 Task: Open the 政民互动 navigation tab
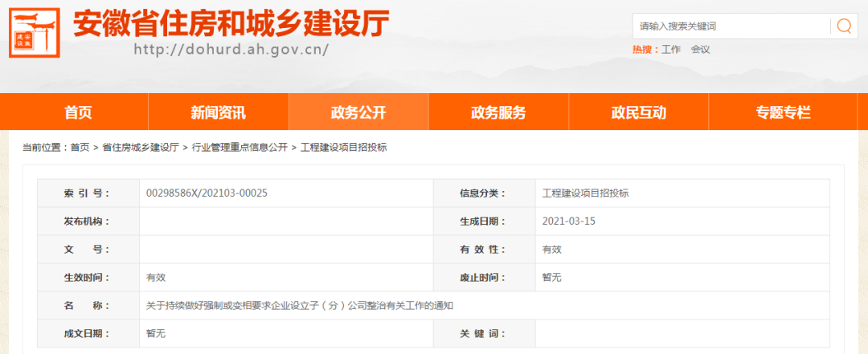(x=638, y=112)
